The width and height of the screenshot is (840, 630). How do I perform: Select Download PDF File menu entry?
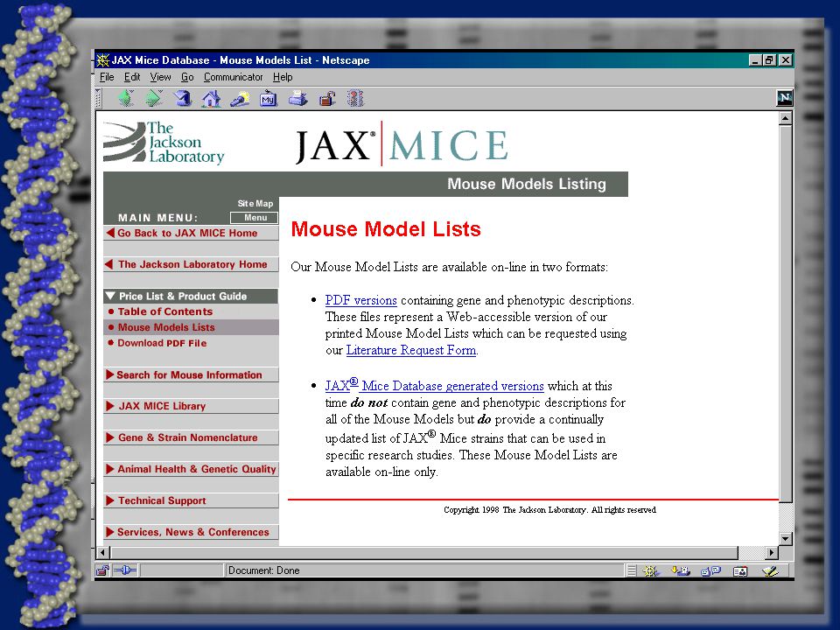pos(162,343)
